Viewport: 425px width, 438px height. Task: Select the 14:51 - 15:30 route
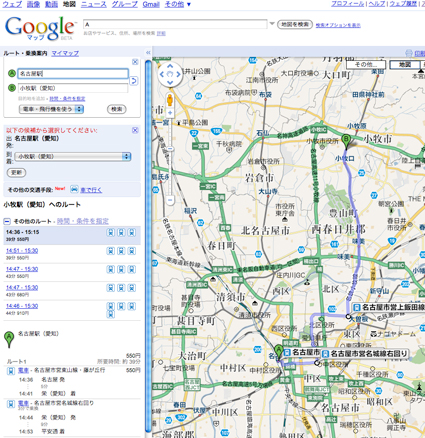[22, 251]
